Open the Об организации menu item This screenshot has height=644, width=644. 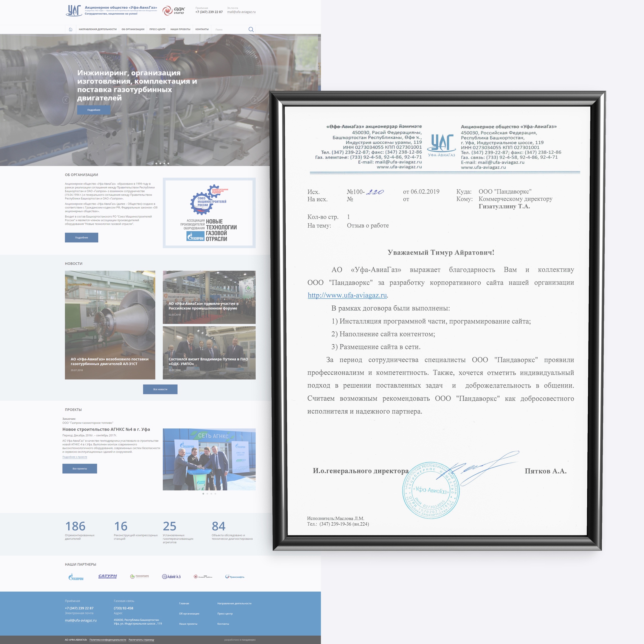coord(133,29)
